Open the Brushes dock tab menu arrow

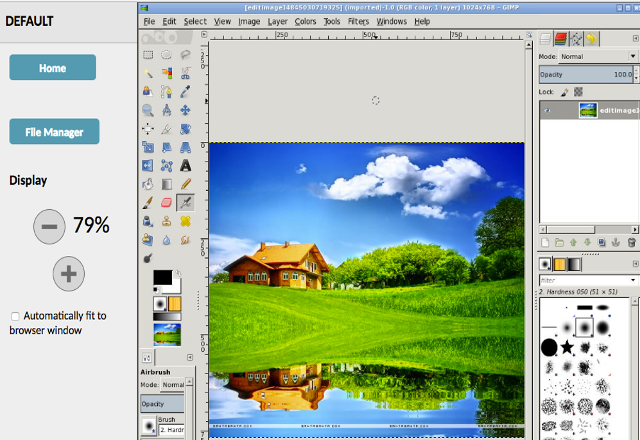pos(636,264)
